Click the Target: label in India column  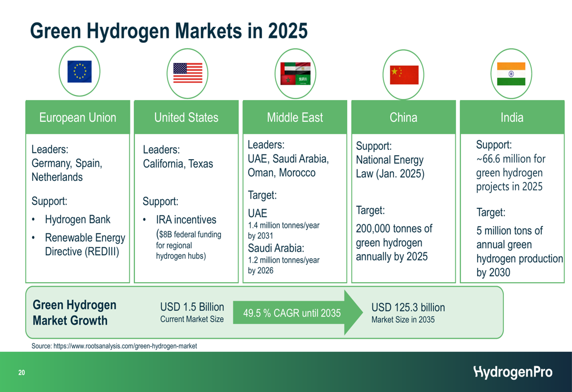491,212
